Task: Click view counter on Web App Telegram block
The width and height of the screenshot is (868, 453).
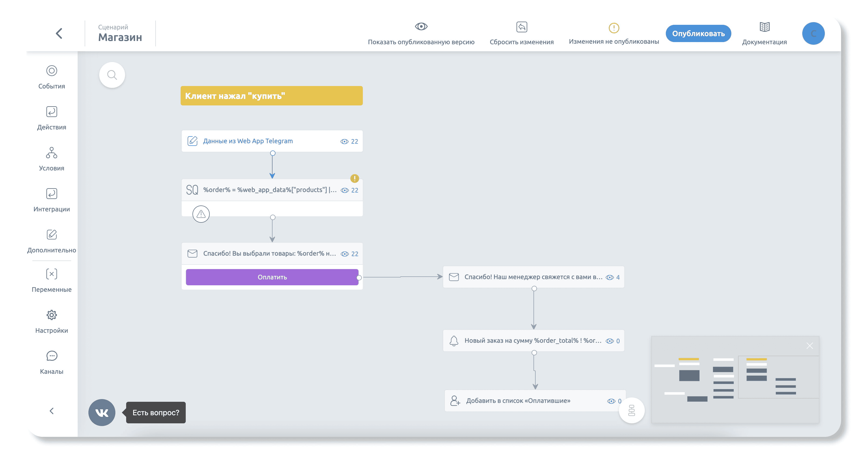Action: tap(349, 142)
